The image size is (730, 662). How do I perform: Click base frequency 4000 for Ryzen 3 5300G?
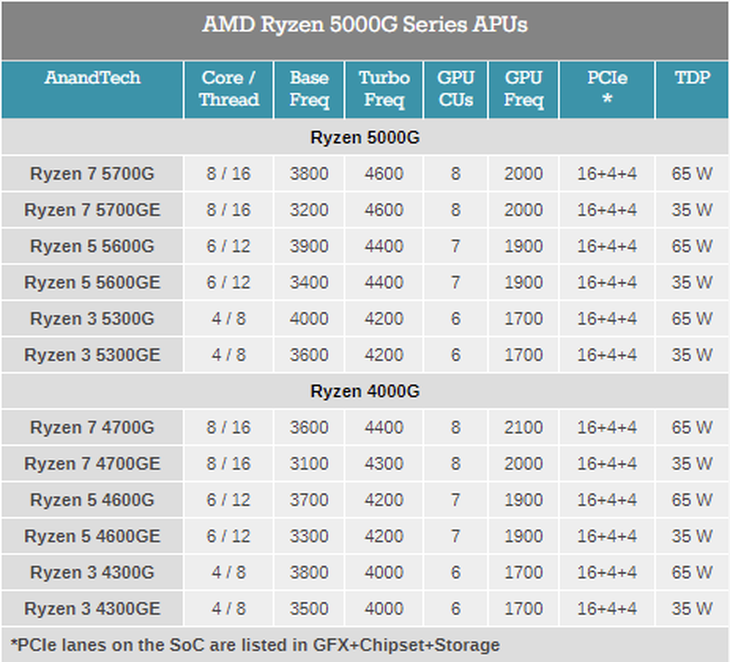309,319
